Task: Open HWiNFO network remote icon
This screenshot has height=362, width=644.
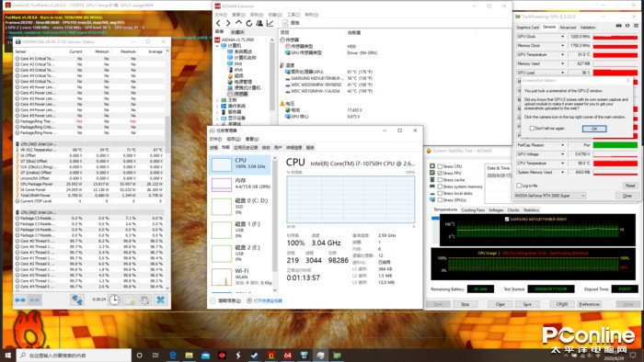Action: 76,300
